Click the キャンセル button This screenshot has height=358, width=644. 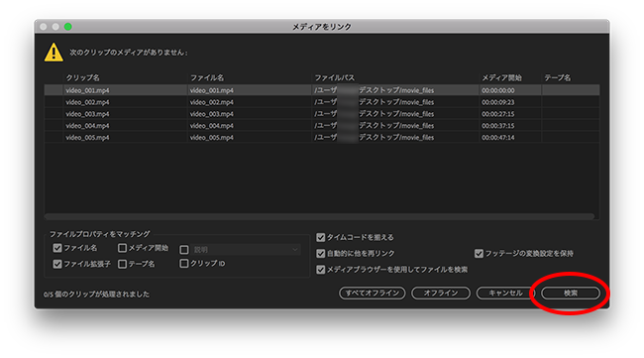click(x=505, y=294)
